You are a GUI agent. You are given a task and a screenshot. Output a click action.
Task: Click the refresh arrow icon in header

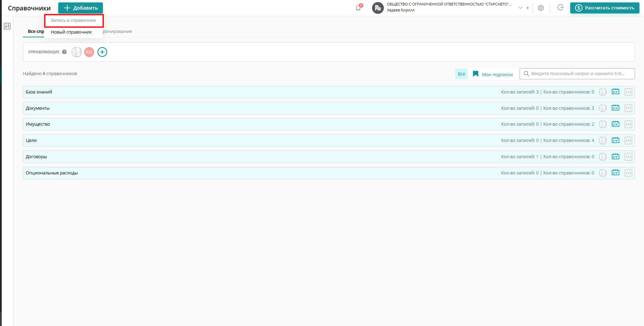(x=561, y=8)
